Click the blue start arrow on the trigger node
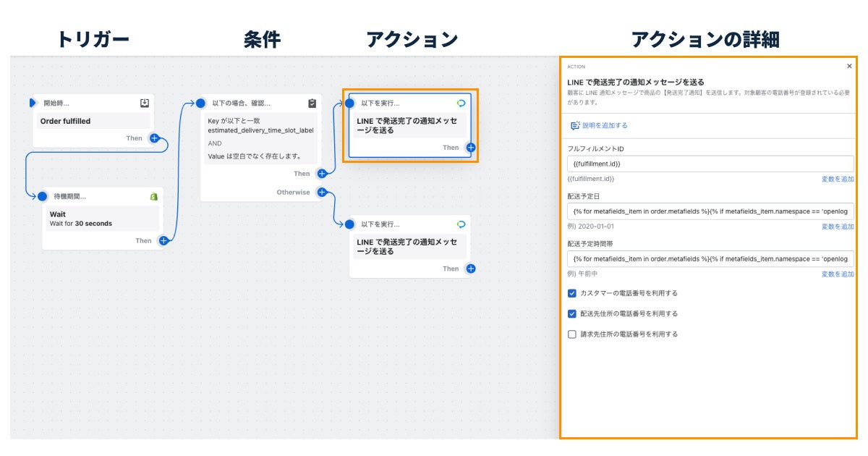 (34, 103)
